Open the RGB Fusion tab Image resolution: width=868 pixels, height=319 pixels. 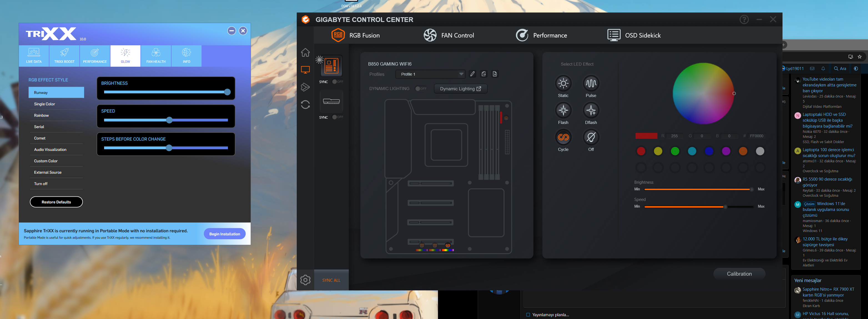click(x=356, y=35)
